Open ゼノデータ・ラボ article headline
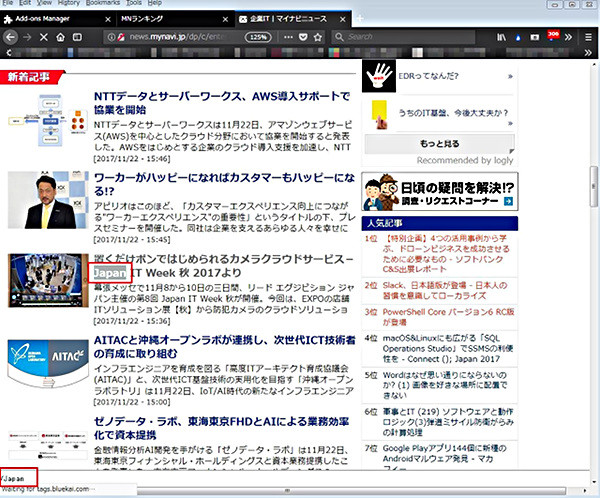Image resolution: width=600 pixels, height=498 pixels. pos(221,428)
